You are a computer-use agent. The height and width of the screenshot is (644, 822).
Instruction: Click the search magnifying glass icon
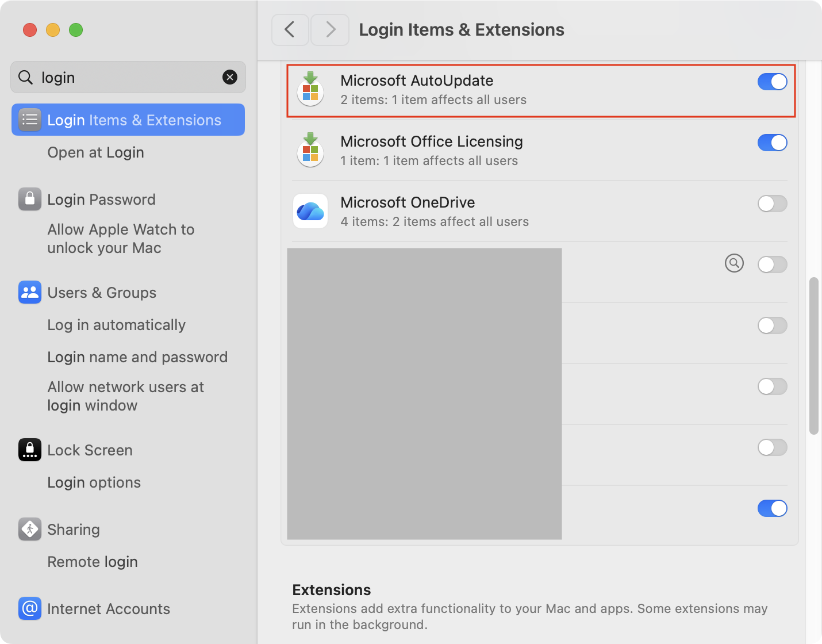coord(26,77)
